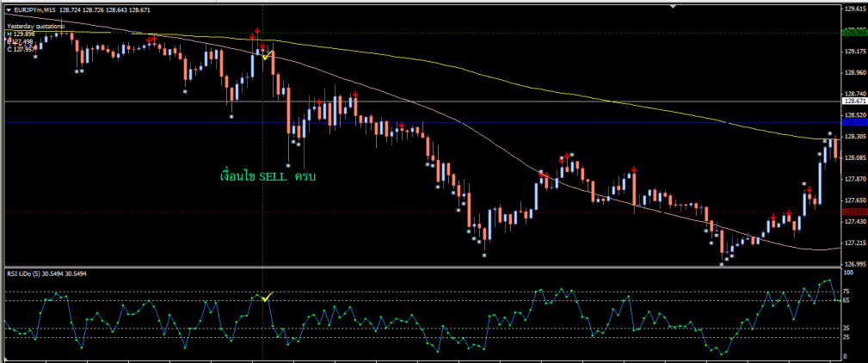Click the 126.995 value on price scale
868x363 pixels.
click(854, 264)
